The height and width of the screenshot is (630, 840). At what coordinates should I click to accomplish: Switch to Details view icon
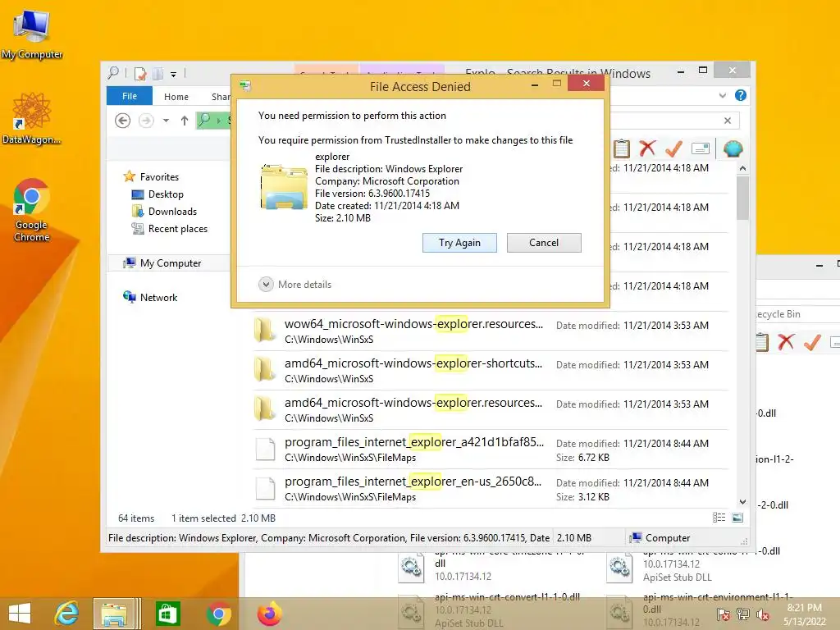719,518
